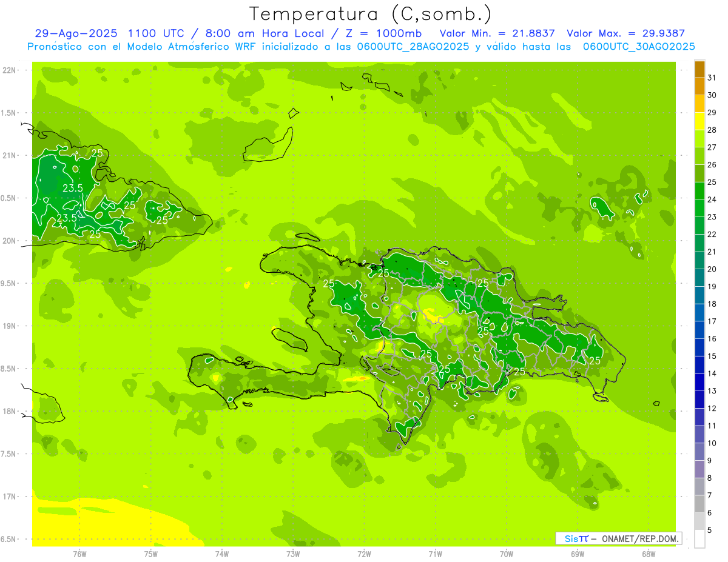Click the Valor Max. = 29.9387 value

coord(625,33)
